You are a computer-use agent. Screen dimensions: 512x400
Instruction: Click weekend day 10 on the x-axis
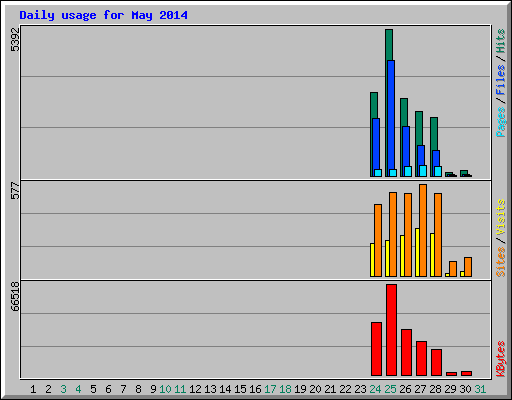(x=165, y=389)
